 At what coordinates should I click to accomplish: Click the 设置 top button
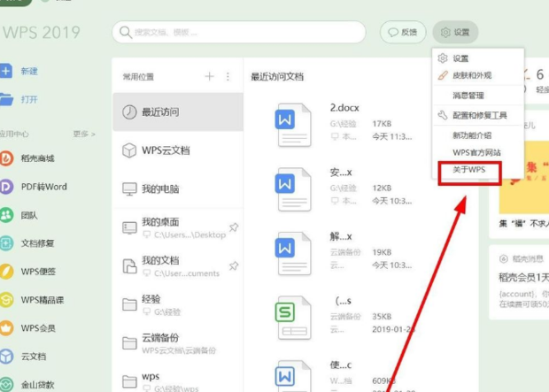[455, 32]
